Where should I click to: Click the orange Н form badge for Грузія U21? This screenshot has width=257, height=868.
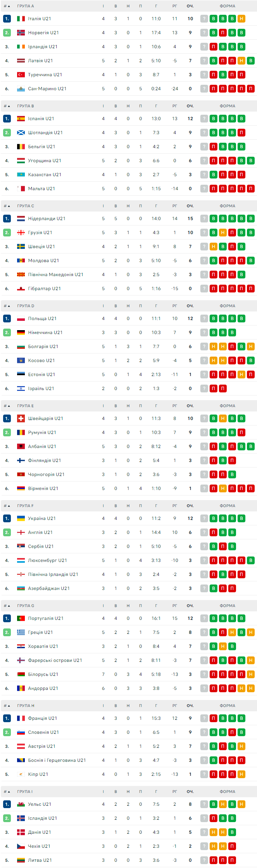tap(223, 233)
